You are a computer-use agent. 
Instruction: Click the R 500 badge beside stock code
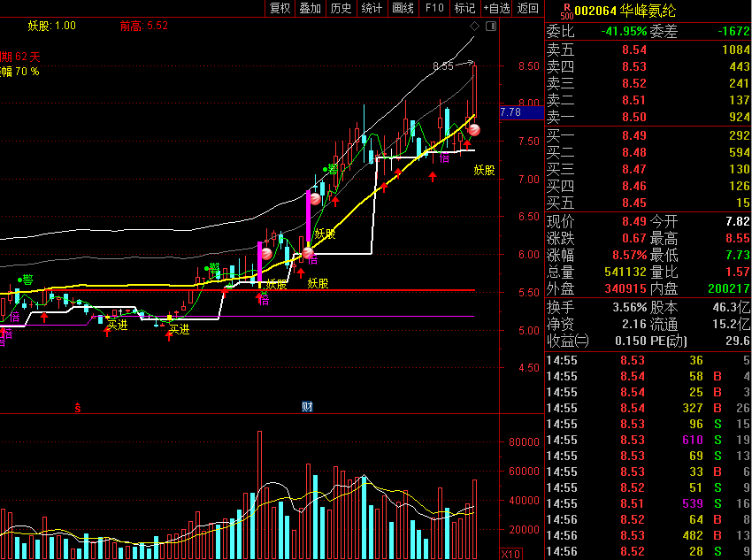[x=567, y=11]
